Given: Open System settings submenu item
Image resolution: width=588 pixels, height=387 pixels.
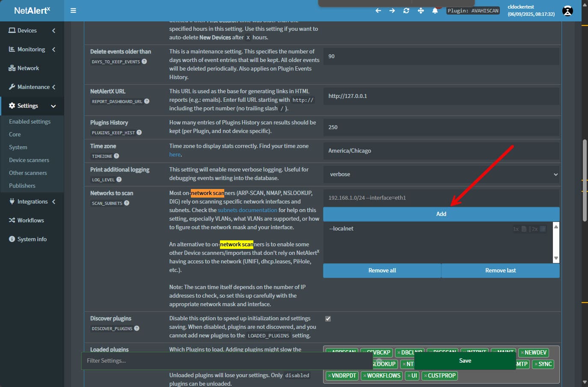Looking at the screenshot, I should pos(18,147).
